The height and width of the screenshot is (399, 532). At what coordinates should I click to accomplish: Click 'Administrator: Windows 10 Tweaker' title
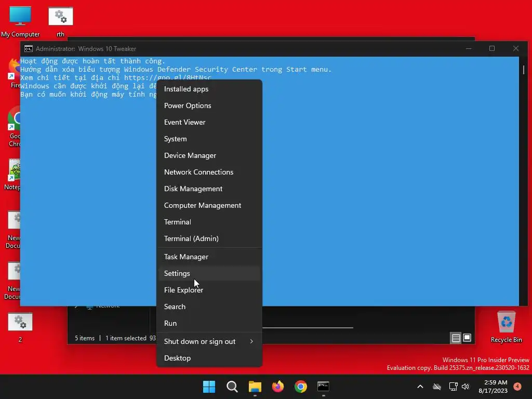(x=86, y=49)
